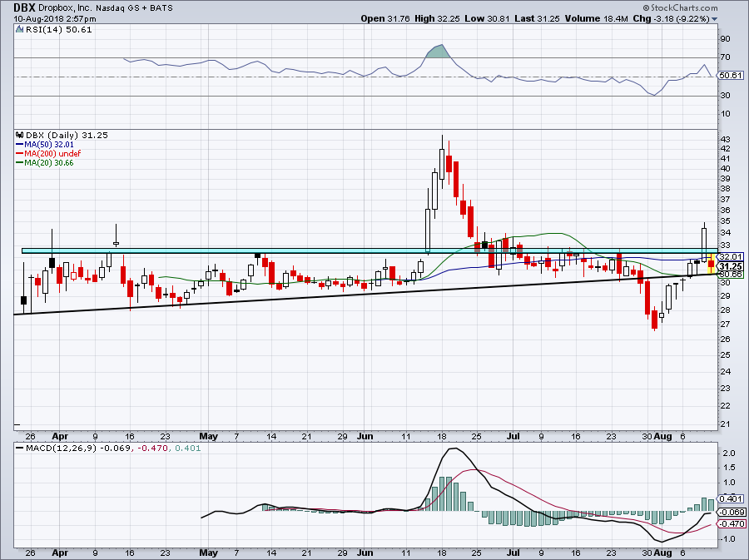
Task: Click the MA(50) legend entry
Action: tap(48, 145)
